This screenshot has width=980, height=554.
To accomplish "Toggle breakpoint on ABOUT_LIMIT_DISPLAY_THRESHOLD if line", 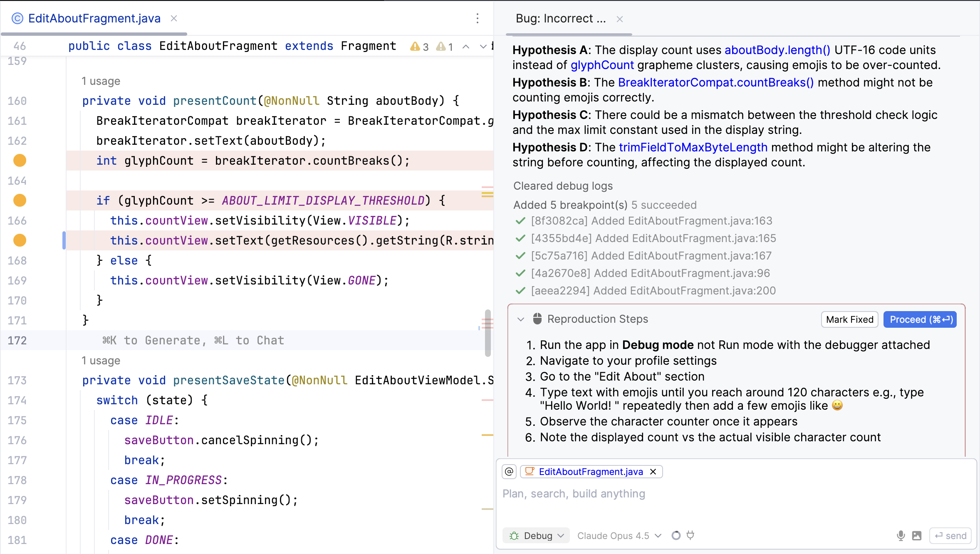I will [x=20, y=200].
